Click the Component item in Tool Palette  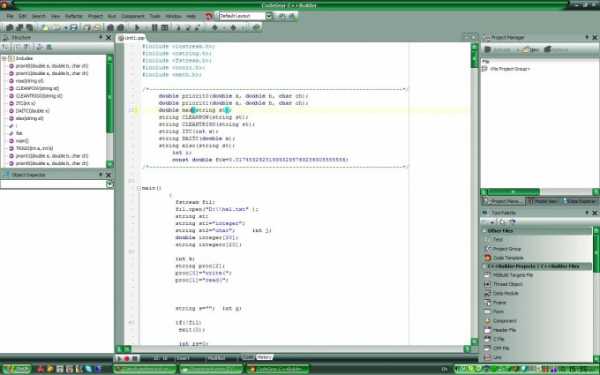[504, 321]
